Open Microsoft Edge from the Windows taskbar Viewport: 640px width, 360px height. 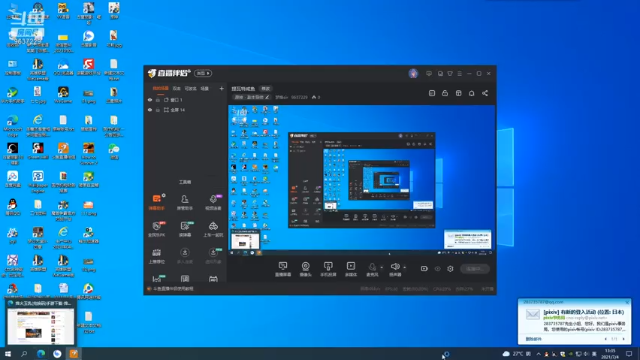[41, 354]
